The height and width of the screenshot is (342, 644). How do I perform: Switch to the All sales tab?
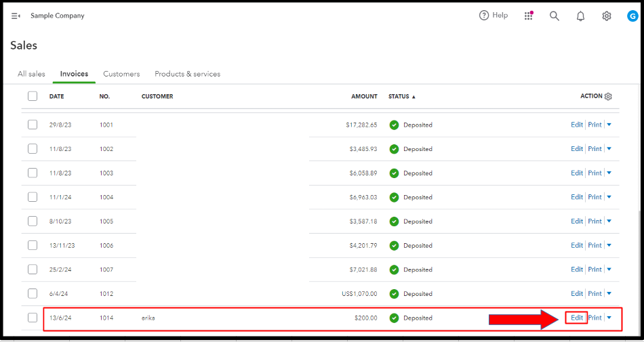click(31, 74)
